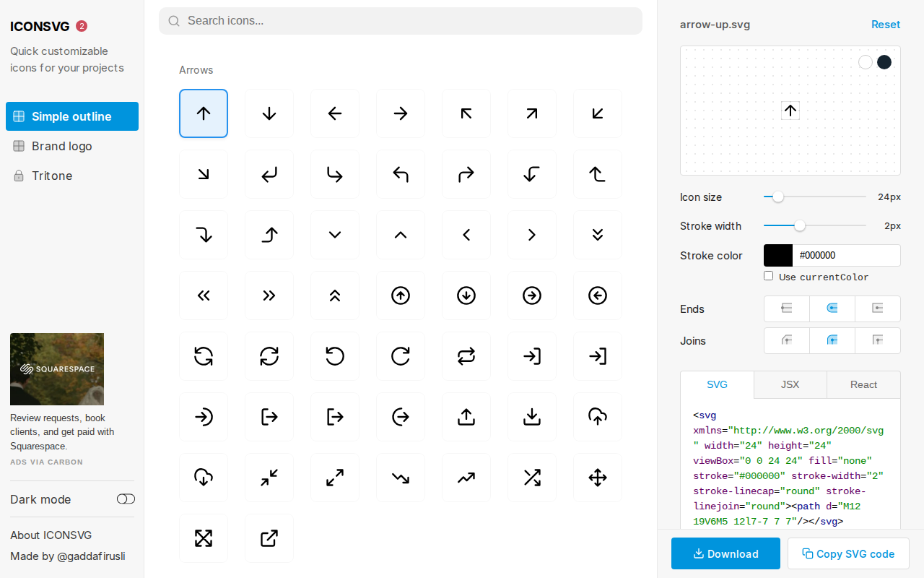Image resolution: width=924 pixels, height=578 pixels.
Task: Select the trending-up arrow icon
Action: [466, 478]
